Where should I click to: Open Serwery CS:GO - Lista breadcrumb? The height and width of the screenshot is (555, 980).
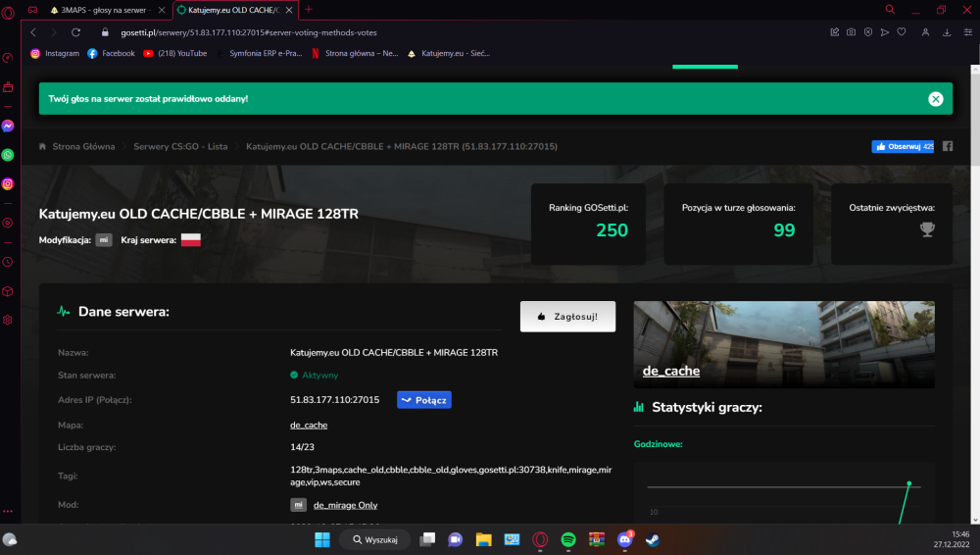click(180, 146)
